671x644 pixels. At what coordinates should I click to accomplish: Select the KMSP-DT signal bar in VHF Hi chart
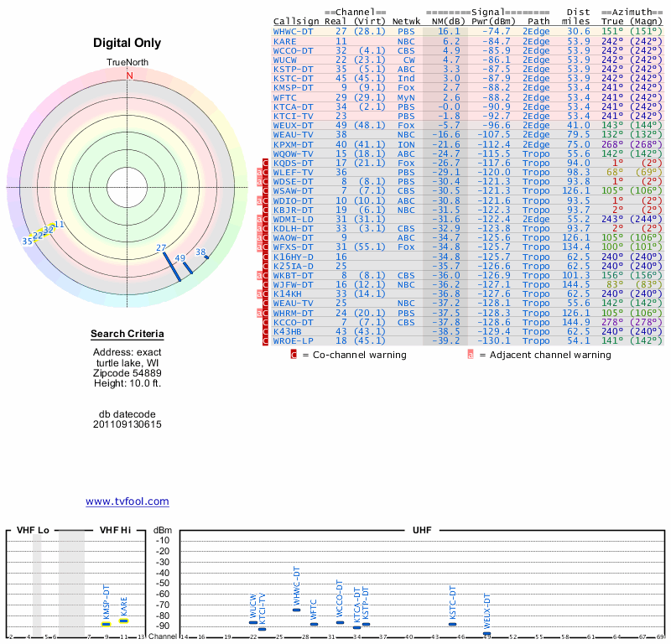(x=107, y=624)
